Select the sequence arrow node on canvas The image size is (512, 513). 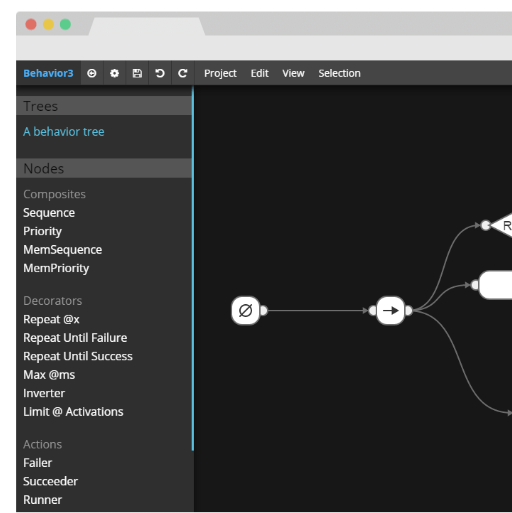390,311
